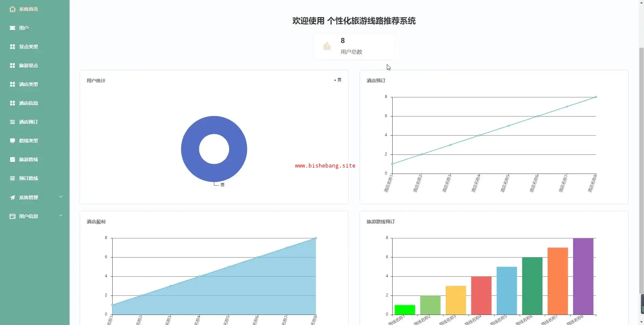
Task: Click the user count value 8
Action: coord(343,41)
